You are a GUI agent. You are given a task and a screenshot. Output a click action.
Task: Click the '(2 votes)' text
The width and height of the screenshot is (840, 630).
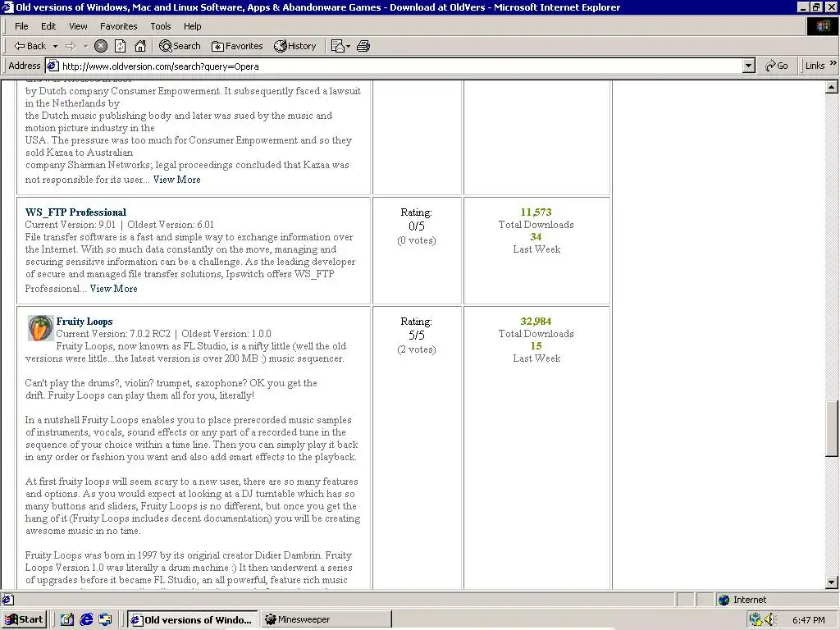pyautogui.click(x=416, y=349)
